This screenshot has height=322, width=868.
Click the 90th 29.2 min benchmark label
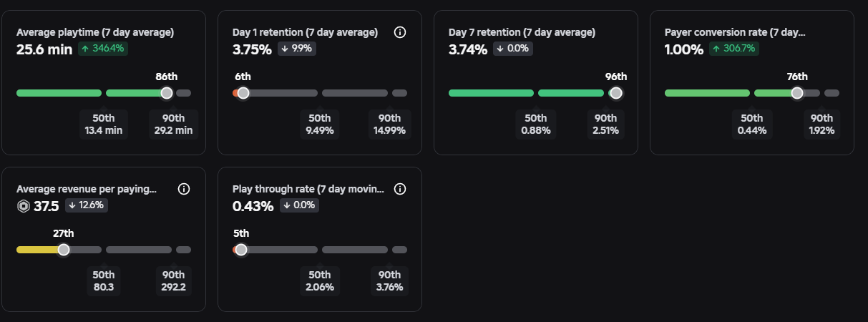click(173, 124)
